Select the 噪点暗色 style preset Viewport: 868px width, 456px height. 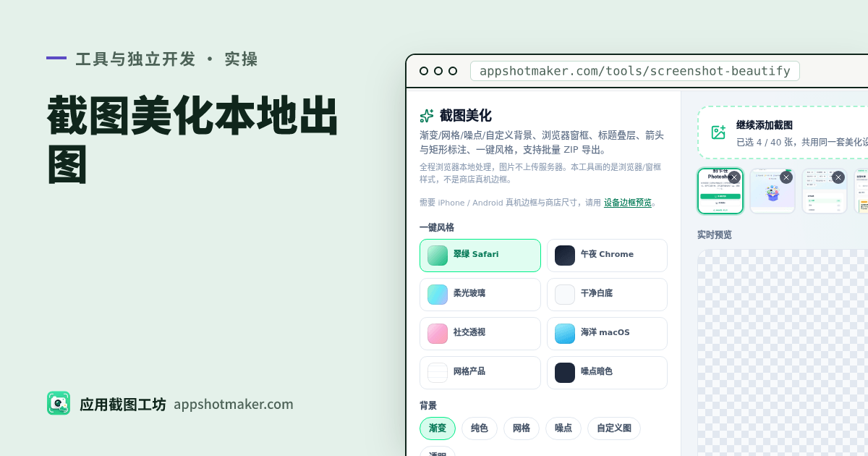pos(607,373)
